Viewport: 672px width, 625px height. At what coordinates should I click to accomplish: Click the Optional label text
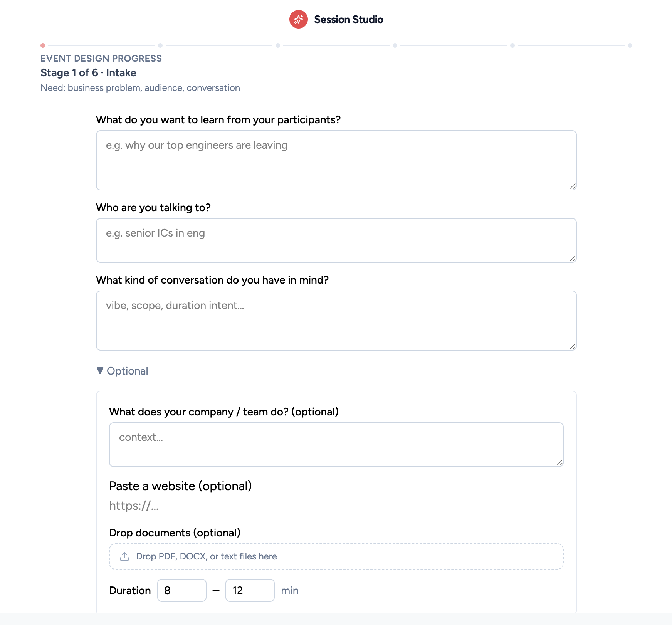128,371
